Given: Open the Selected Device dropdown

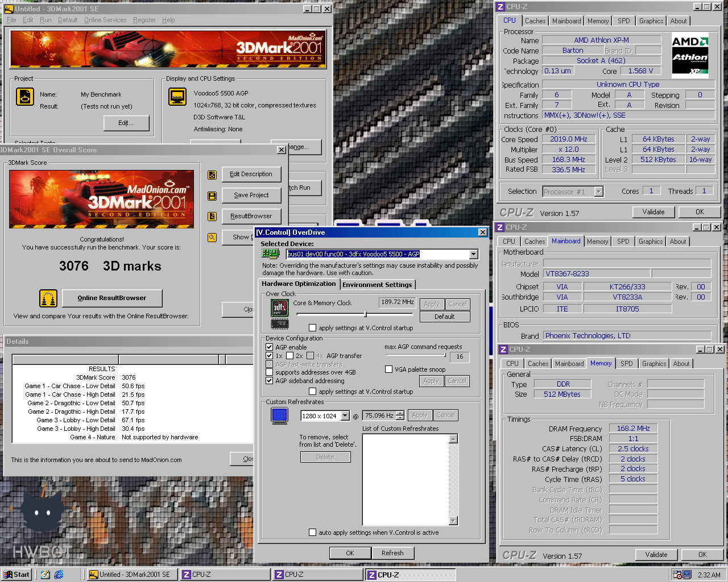Looking at the screenshot, I should 473,254.
